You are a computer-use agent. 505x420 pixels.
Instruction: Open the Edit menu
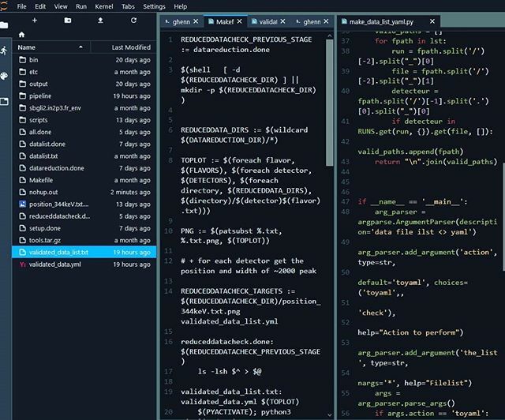[40, 6]
